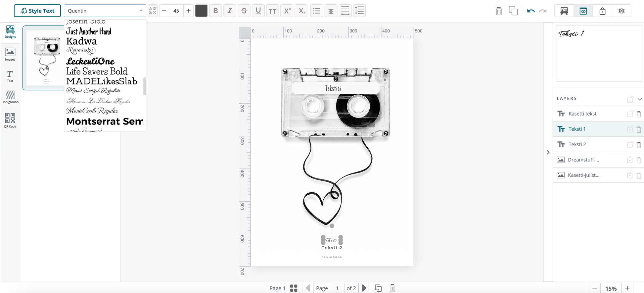Choose the Montserrat Semi font
This screenshot has width=644, height=293.
point(105,121)
